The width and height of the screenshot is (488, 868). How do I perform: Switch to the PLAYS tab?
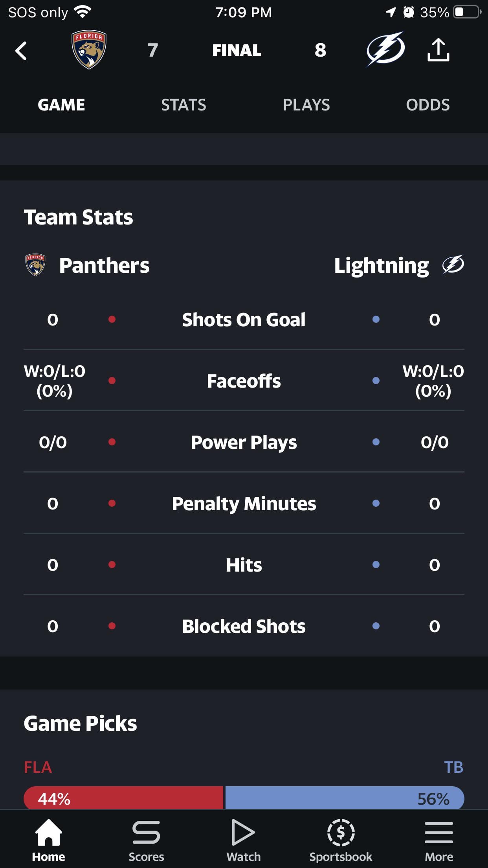(306, 105)
